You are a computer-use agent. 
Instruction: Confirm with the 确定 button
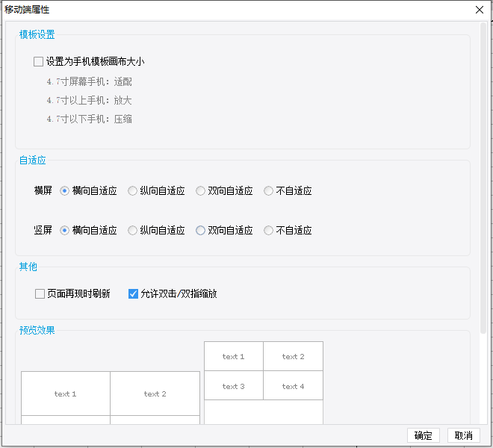424,435
